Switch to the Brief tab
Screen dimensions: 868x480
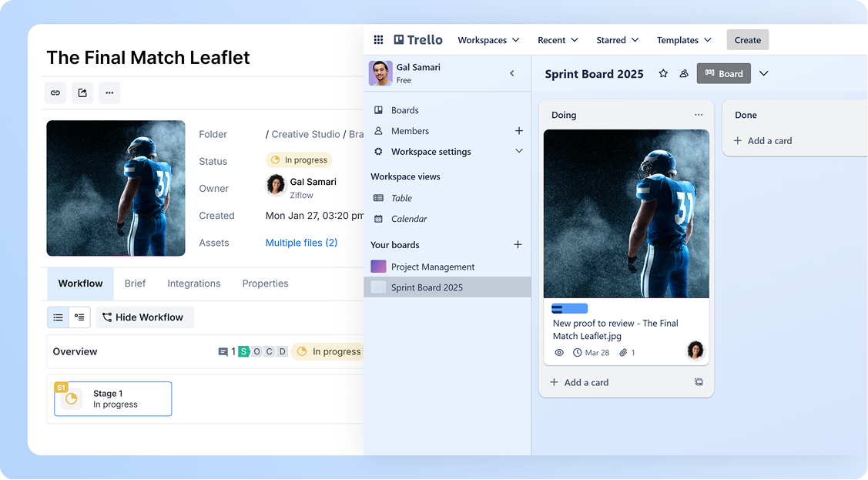coord(135,284)
